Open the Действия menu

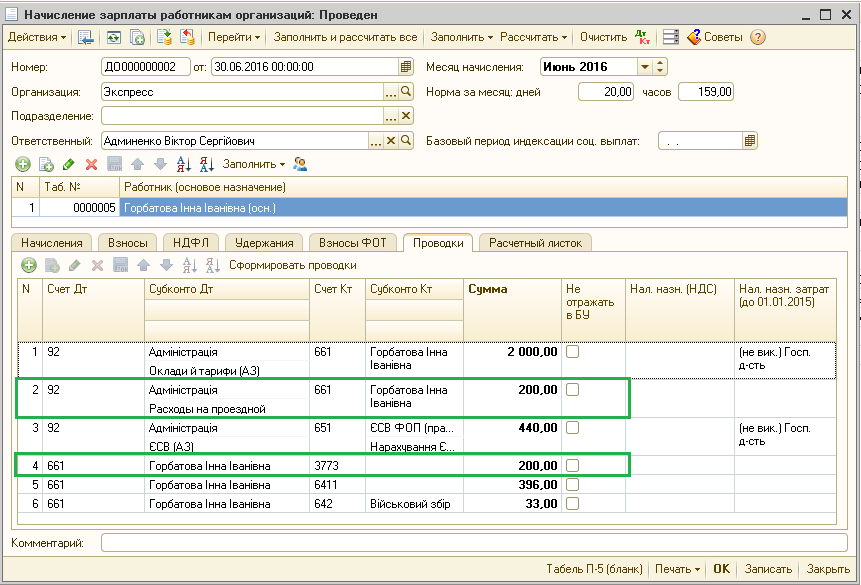(x=37, y=37)
